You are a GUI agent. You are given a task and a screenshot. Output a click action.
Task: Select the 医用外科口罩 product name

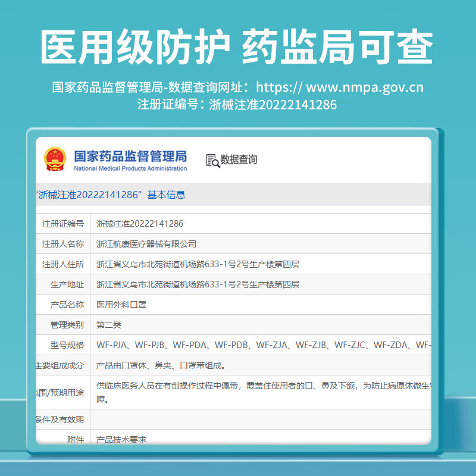pos(121,305)
